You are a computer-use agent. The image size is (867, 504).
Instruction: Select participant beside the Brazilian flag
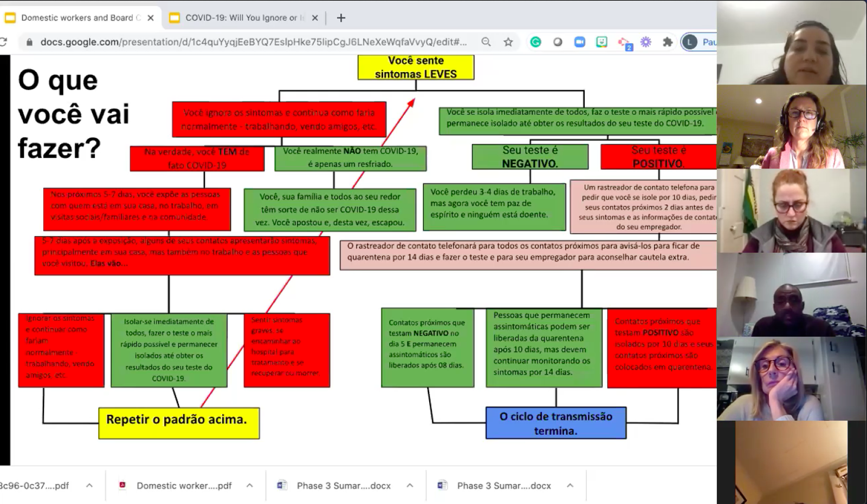tap(792, 211)
